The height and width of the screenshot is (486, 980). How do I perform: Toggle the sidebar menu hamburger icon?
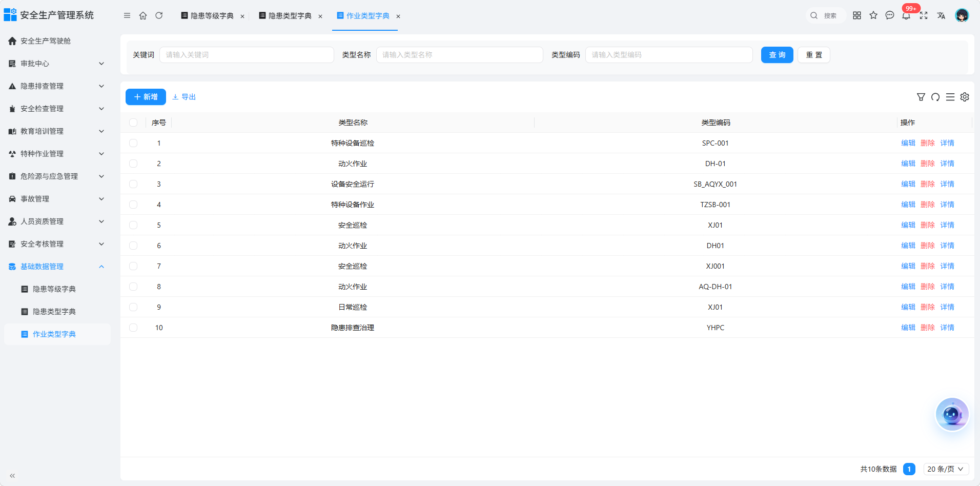click(x=127, y=15)
